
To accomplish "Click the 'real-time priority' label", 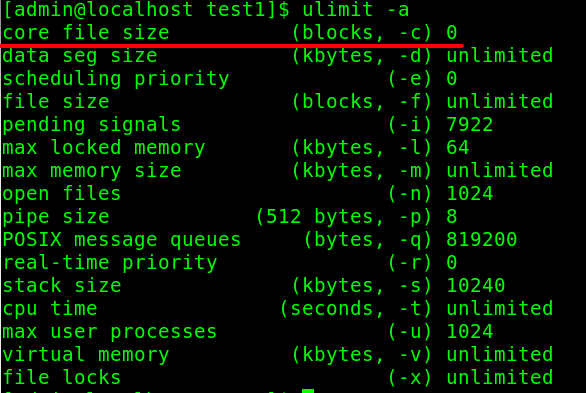I will [110, 263].
